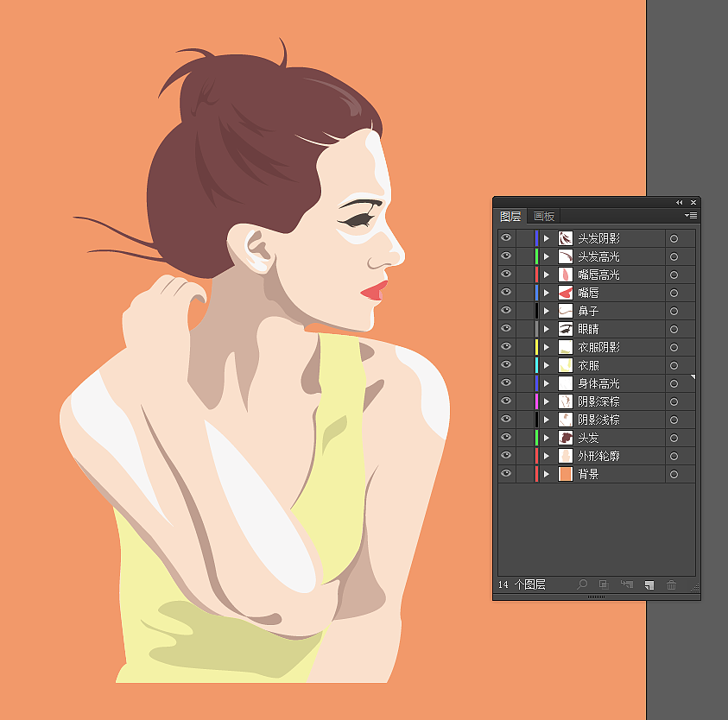The width and height of the screenshot is (728, 720).
Task: Toggle eye icon for 衣服 layer
Action: click(506, 364)
